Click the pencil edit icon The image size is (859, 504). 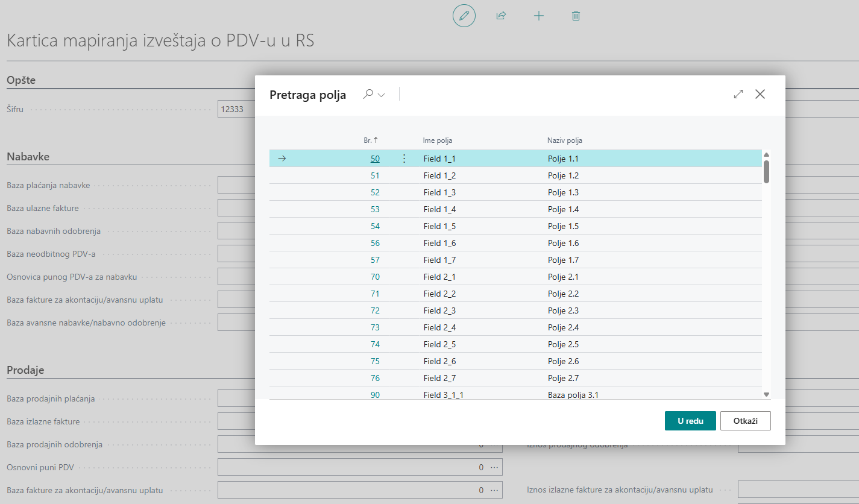click(x=464, y=16)
